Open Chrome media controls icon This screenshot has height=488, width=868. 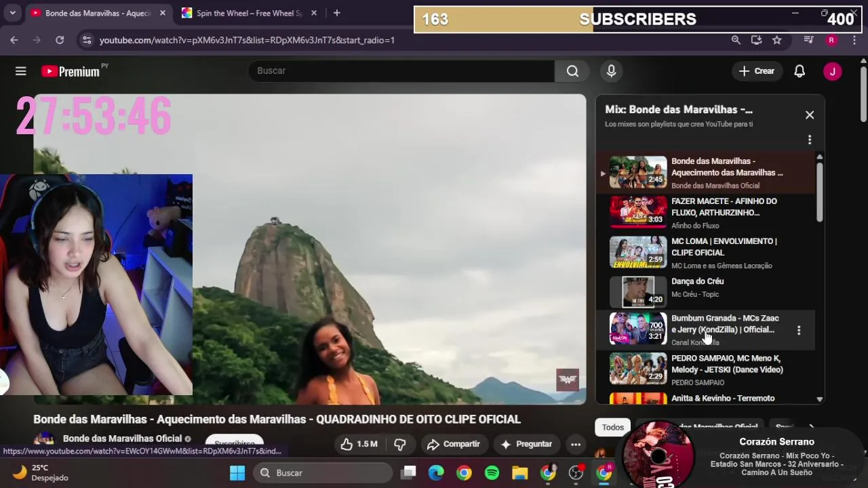[808, 40]
